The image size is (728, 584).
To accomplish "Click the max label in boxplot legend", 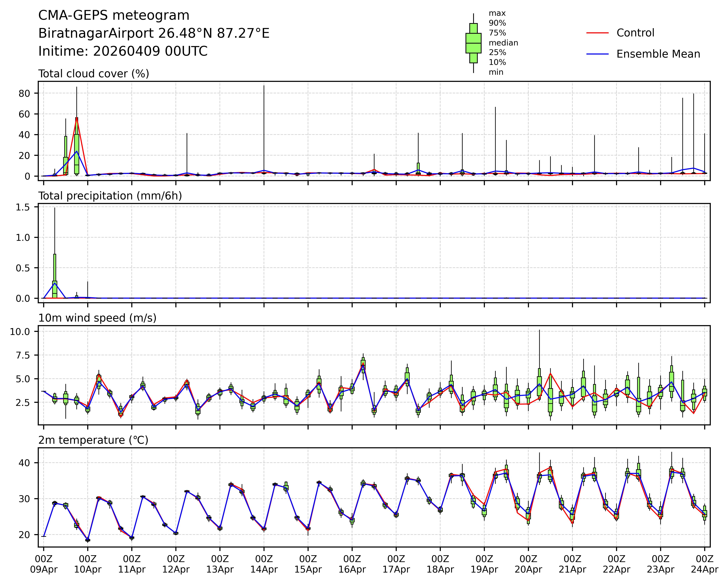I will 497,14.
